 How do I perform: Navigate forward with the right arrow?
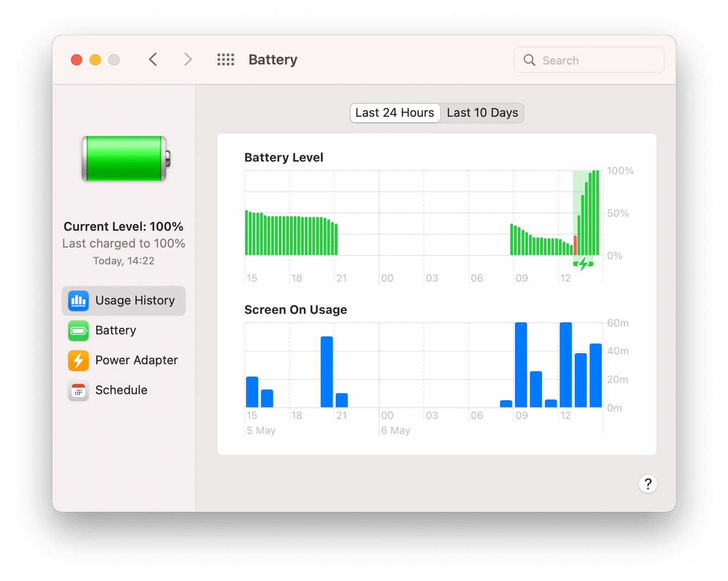point(187,59)
